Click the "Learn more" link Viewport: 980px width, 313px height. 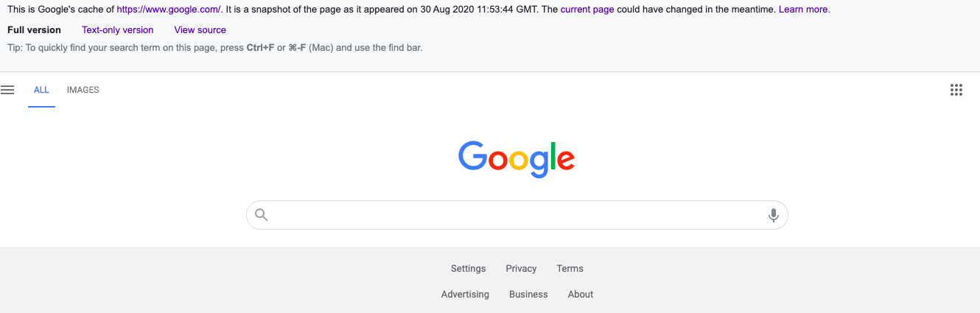tap(803, 10)
